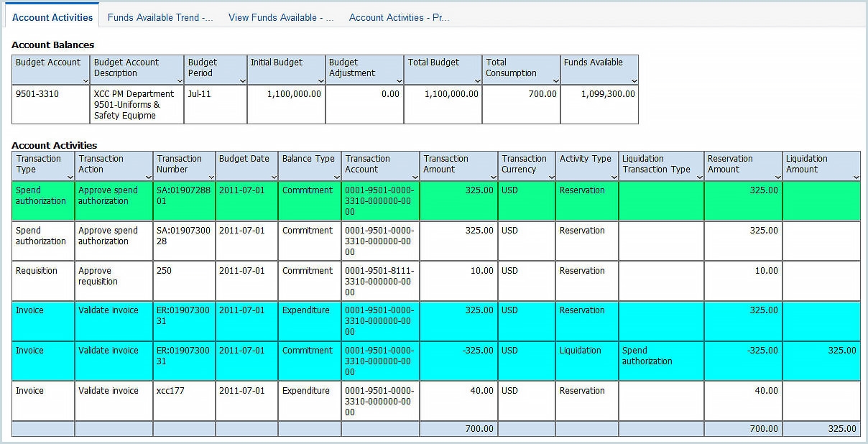Viewport: 868px width, 444px height.
Task: Click the Budget Date column header
Action: point(244,159)
